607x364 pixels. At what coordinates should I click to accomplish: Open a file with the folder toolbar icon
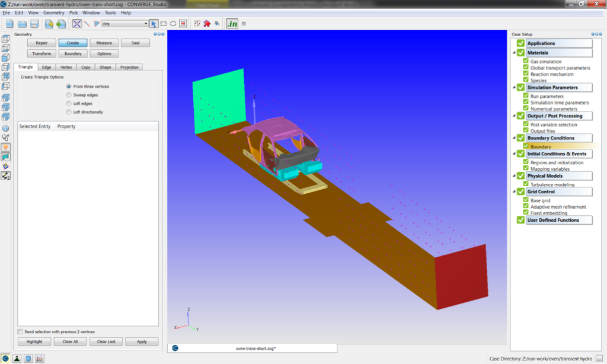pos(22,24)
